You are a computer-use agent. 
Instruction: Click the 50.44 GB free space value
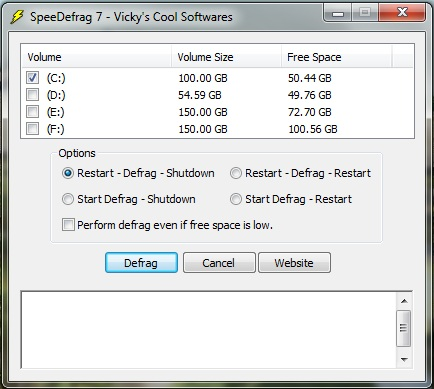310,78
